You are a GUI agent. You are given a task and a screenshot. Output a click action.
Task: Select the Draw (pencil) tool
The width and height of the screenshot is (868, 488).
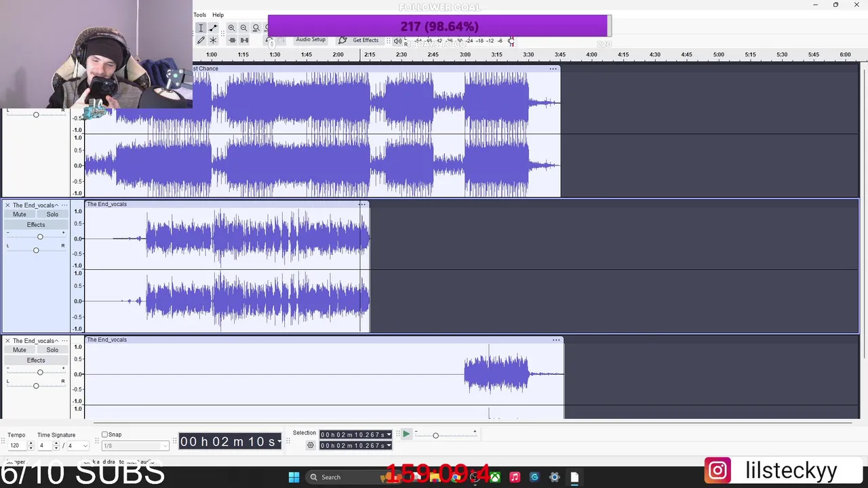201,41
